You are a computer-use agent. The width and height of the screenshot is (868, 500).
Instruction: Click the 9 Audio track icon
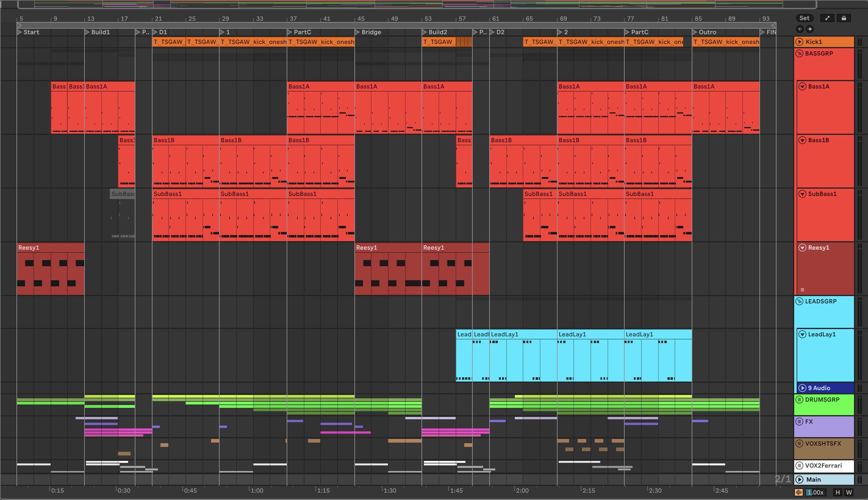point(802,388)
